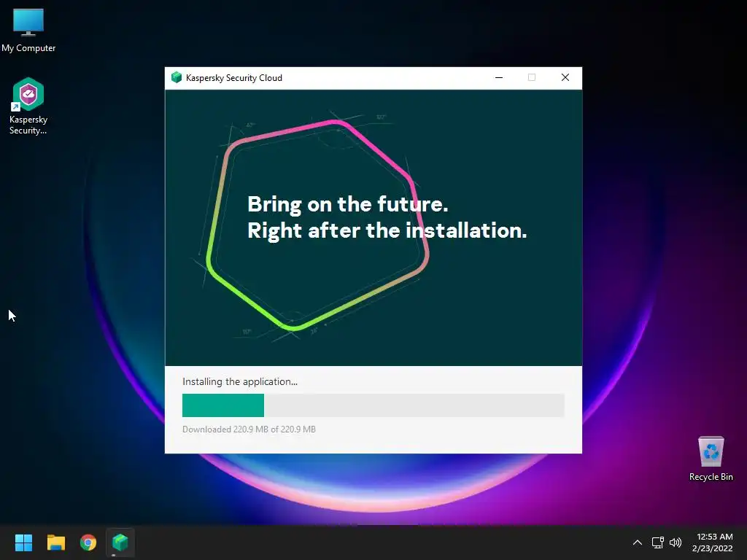Show hidden system tray icons
The width and height of the screenshot is (747, 560).
[x=638, y=542]
